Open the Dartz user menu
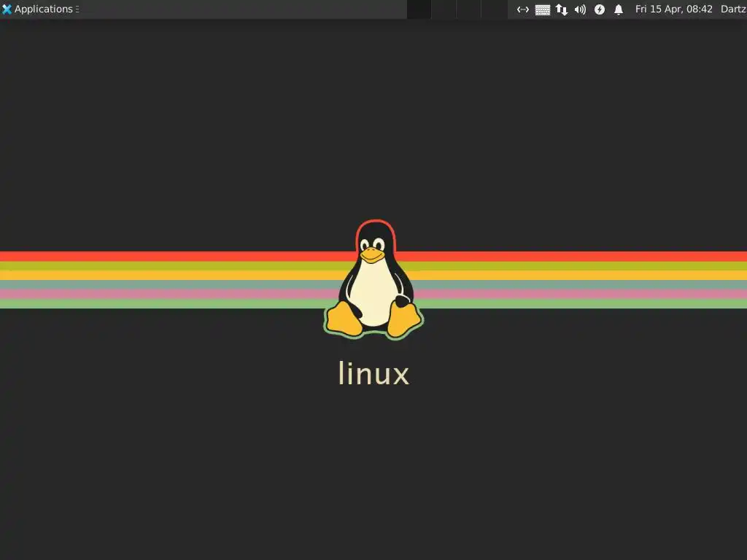Screen dimensions: 747x560 pos(734,9)
